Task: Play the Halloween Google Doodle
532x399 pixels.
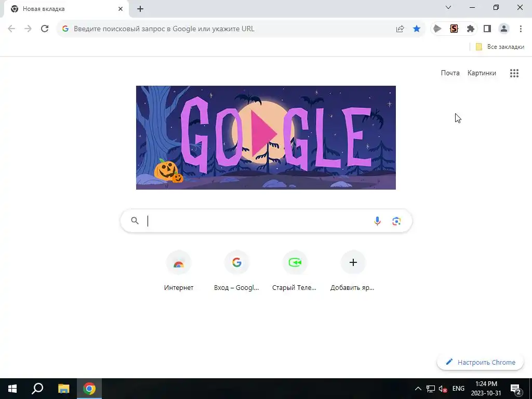Action: (264, 134)
